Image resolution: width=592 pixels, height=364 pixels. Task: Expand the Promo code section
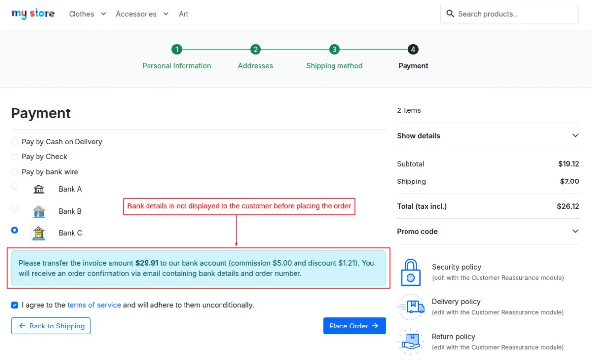(x=488, y=231)
